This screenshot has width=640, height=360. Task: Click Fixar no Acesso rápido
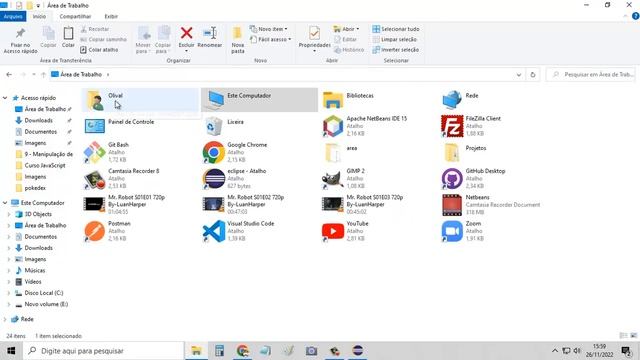20,40
